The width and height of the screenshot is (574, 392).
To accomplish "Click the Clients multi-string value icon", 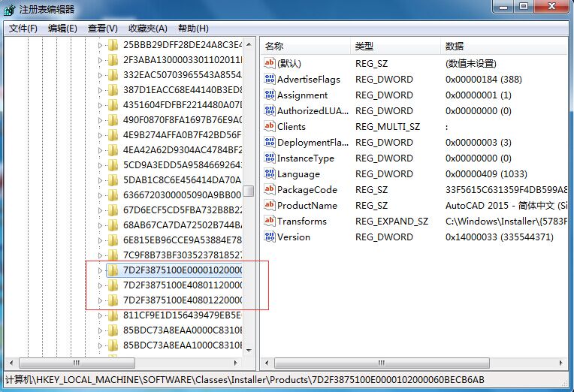I will 270,127.
